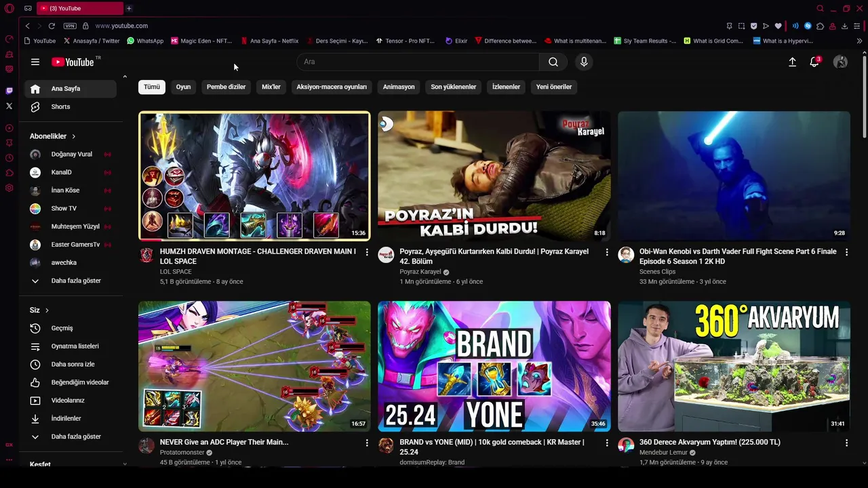Open history clock in Opera sidebar
The height and width of the screenshot is (488, 868).
(9, 158)
